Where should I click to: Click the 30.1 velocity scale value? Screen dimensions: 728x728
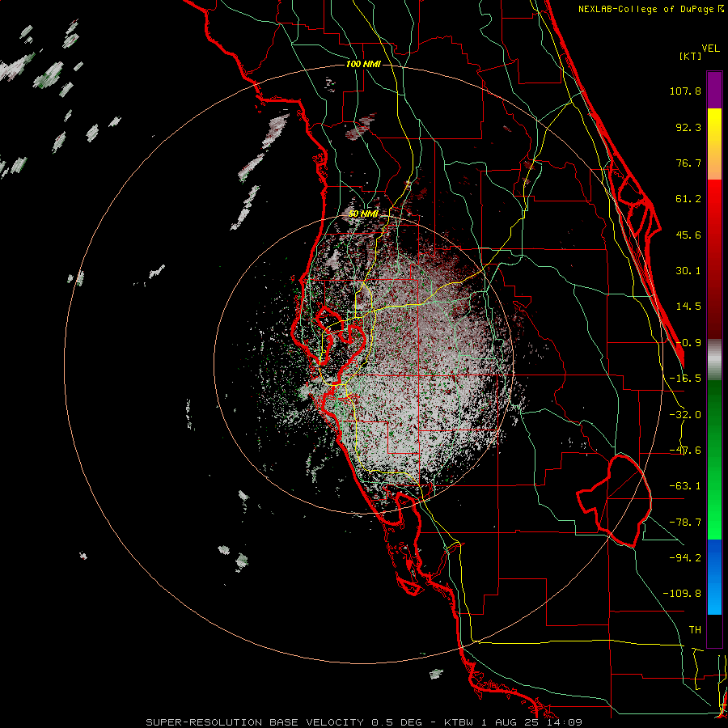[x=688, y=271]
